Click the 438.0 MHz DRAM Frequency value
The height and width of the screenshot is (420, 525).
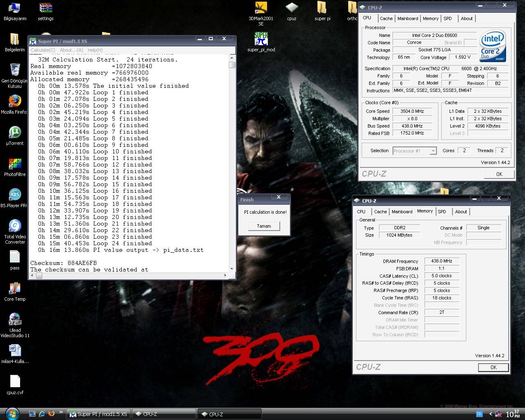pyautogui.click(x=442, y=261)
